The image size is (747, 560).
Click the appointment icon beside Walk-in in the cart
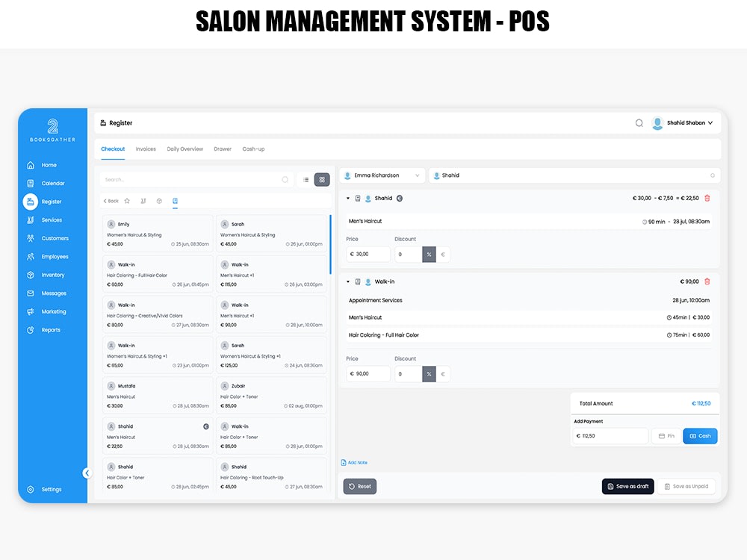click(358, 282)
